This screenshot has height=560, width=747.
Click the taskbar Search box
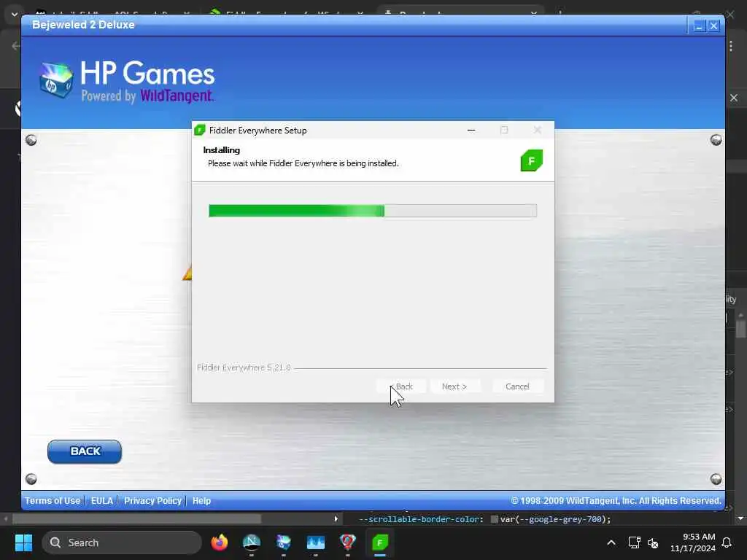coord(122,542)
